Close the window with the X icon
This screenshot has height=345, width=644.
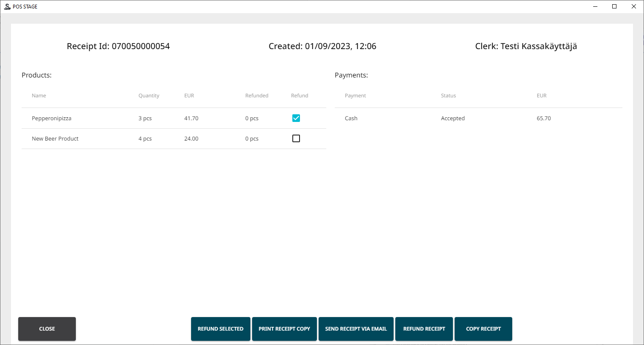coord(634,6)
